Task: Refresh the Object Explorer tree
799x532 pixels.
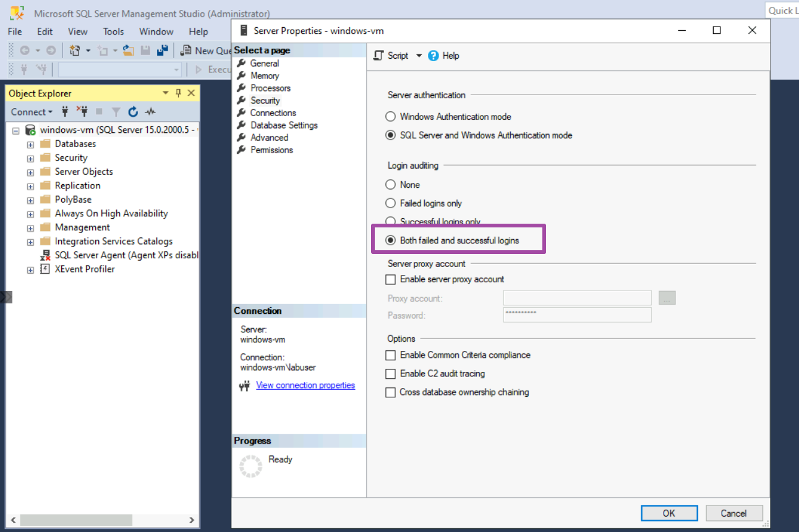Action: click(133, 112)
